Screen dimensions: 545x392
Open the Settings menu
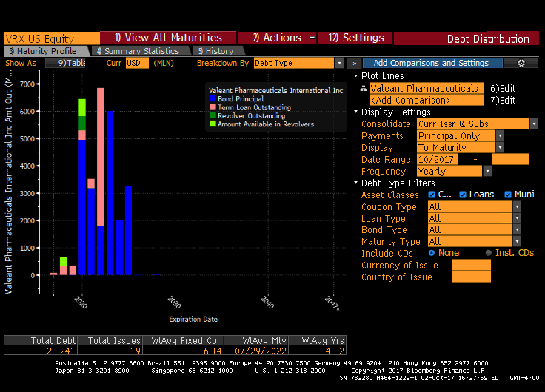click(355, 38)
